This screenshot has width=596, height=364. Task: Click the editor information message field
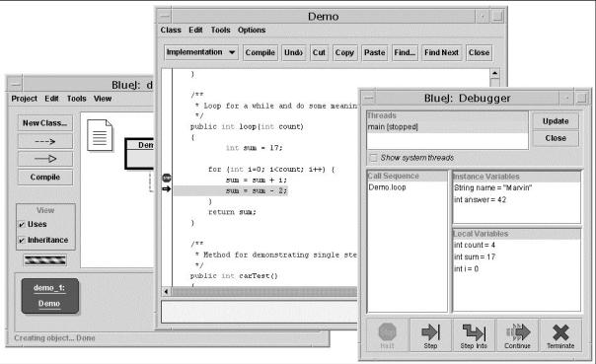point(260,312)
